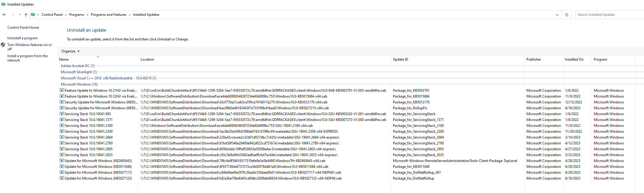Image resolution: width=644 pixels, height=193 pixels.
Task: Select the Package_for_KB5012170 security update icon
Action: (62, 102)
